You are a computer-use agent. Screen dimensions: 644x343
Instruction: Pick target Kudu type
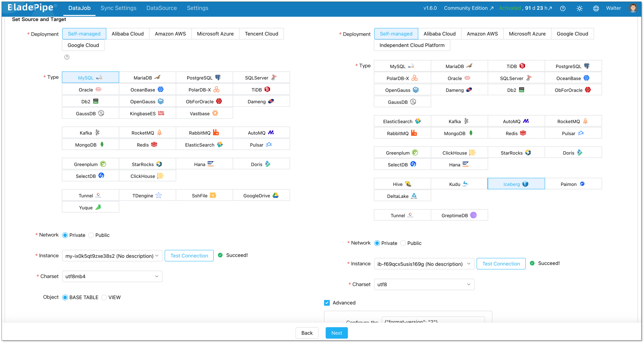coord(459,184)
